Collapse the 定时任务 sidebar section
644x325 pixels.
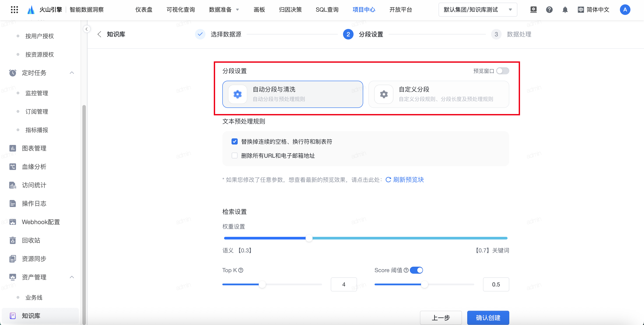[72, 73]
